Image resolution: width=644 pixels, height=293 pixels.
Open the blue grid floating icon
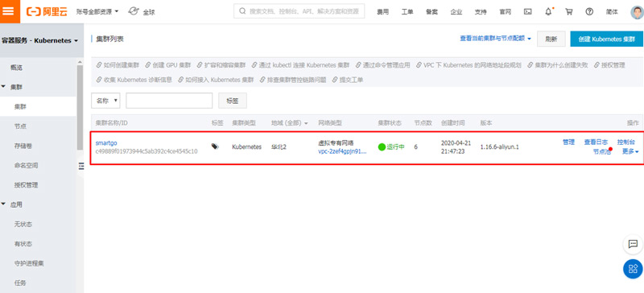point(633,269)
